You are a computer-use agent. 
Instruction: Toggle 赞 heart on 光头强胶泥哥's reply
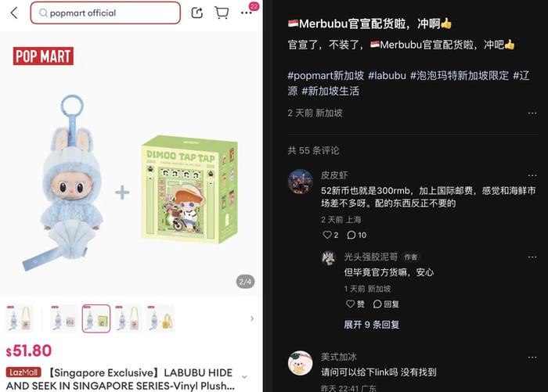click(x=355, y=304)
